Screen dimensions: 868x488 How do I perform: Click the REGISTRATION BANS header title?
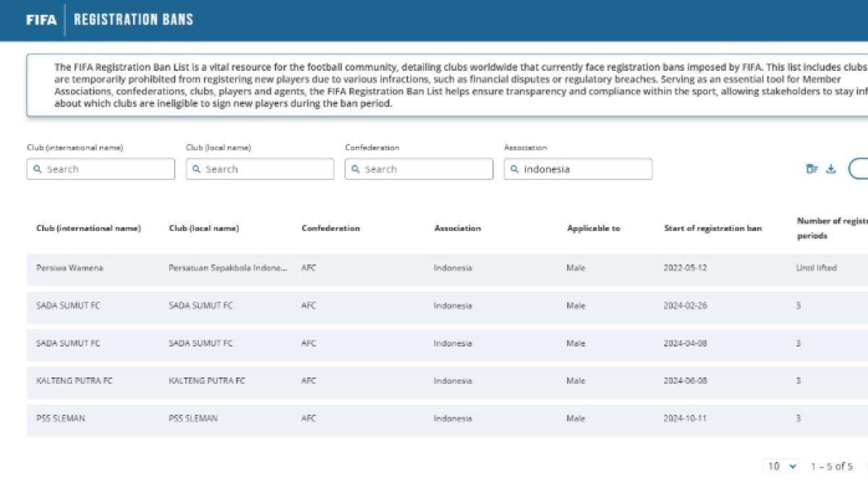click(x=134, y=20)
